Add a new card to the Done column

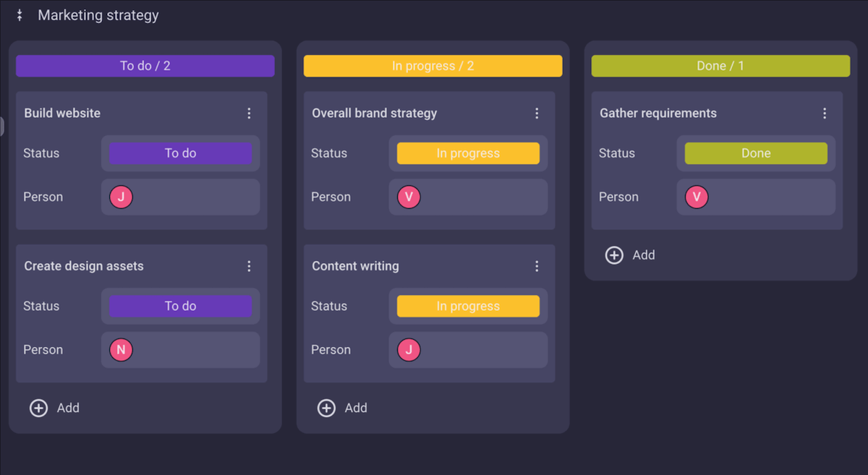pyautogui.click(x=630, y=255)
